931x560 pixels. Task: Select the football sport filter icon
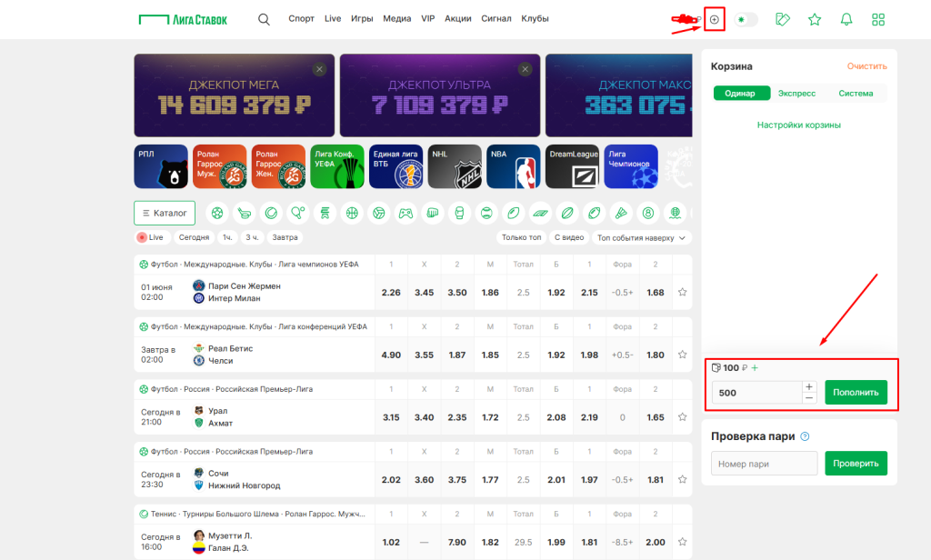[x=217, y=213]
